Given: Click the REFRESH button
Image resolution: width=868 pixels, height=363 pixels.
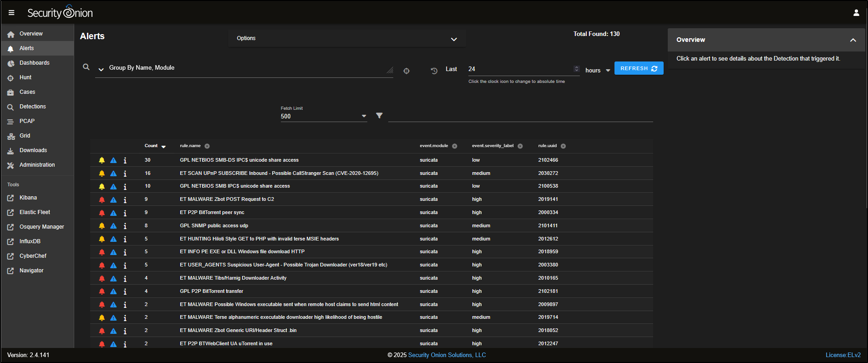Looking at the screenshot, I should 639,68.
